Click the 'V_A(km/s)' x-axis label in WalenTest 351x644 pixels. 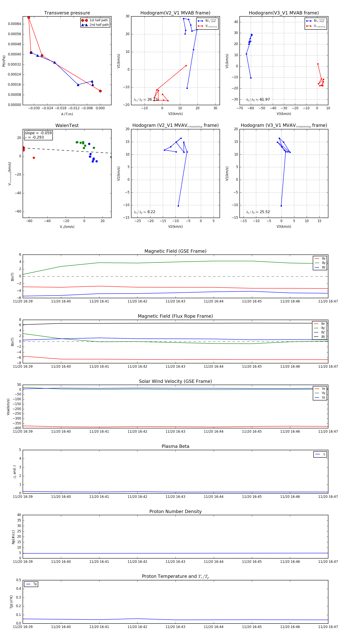67,227
